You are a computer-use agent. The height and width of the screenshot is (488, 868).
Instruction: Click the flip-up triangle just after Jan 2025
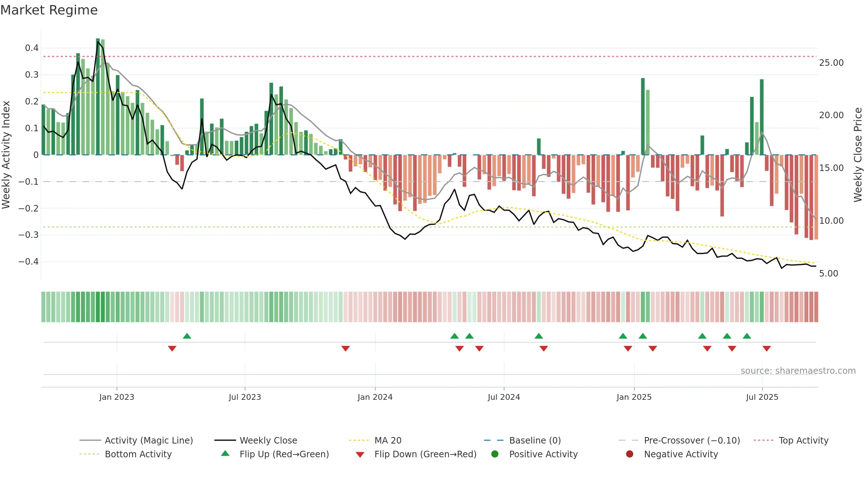(x=643, y=336)
